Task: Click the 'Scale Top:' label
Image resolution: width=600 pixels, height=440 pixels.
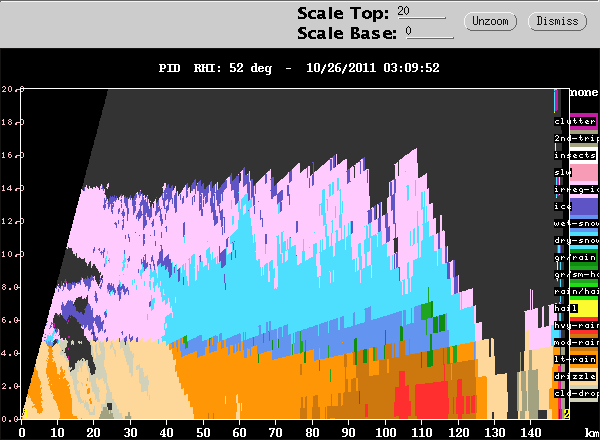Action: (343, 14)
